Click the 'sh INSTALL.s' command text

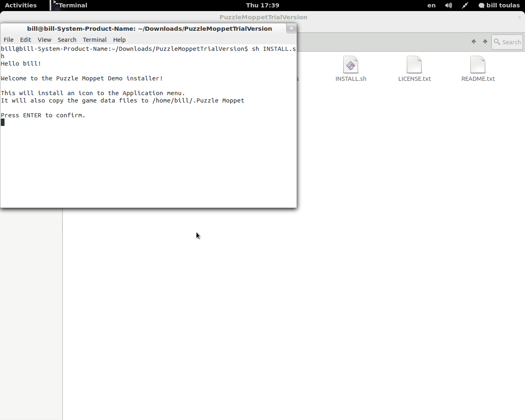click(x=274, y=49)
